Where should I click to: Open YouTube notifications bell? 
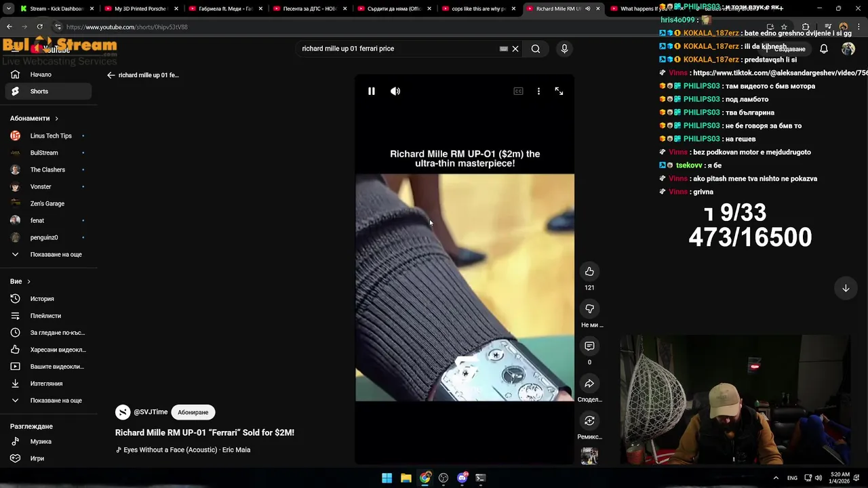[824, 49]
